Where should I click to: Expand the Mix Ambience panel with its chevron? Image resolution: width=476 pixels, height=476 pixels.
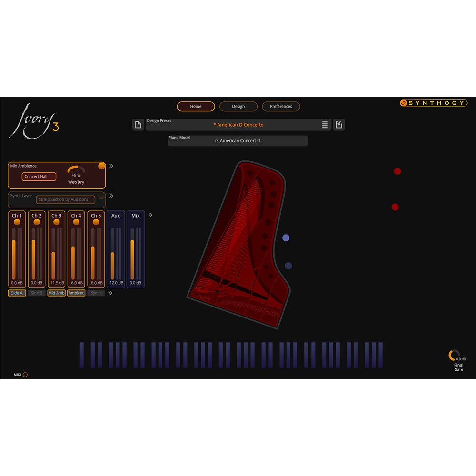111,166
